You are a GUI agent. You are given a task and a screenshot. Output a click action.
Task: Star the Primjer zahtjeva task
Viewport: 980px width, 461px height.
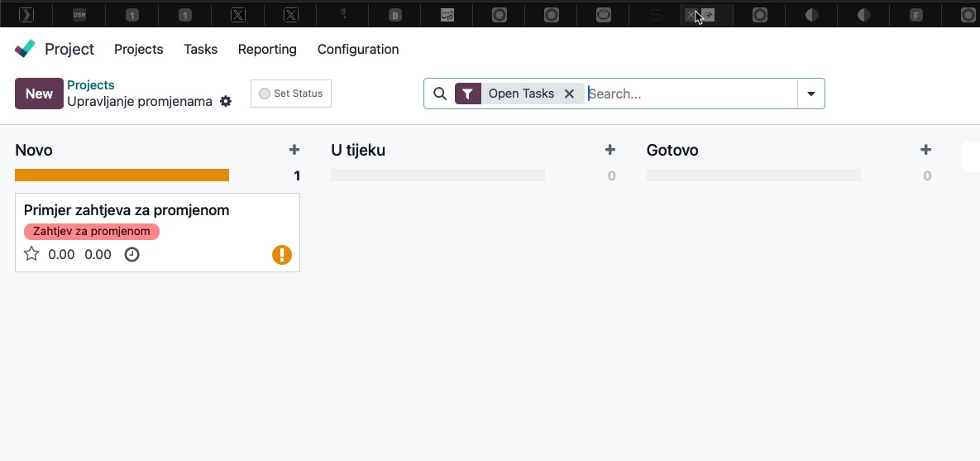(31, 254)
